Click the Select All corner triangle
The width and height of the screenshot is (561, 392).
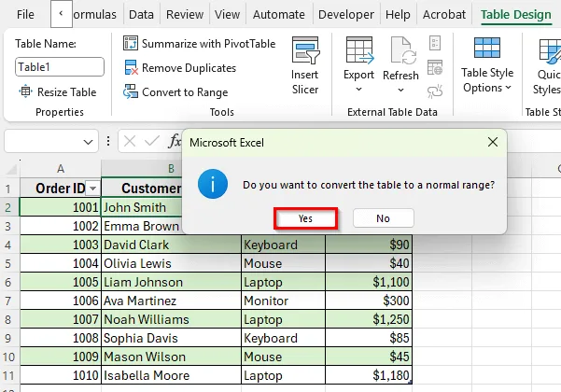click(12, 168)
